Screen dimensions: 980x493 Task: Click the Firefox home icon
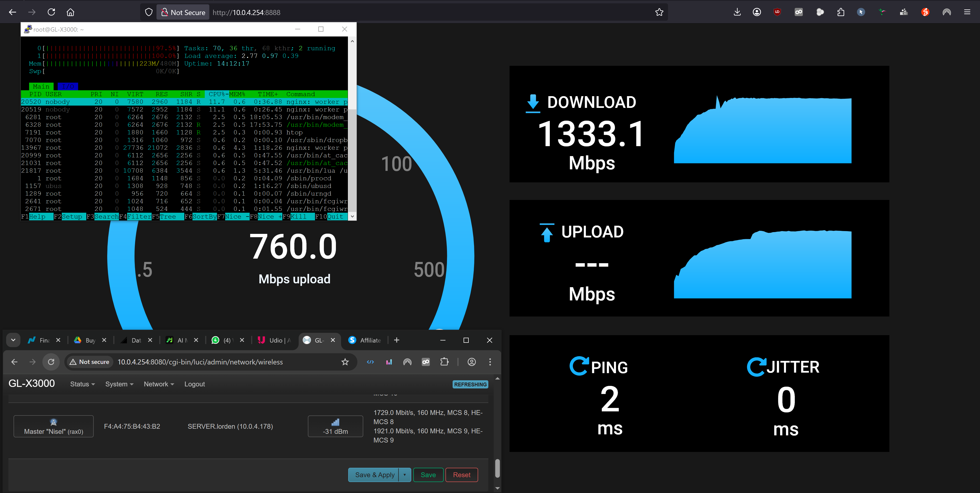[x=70, y=12]
